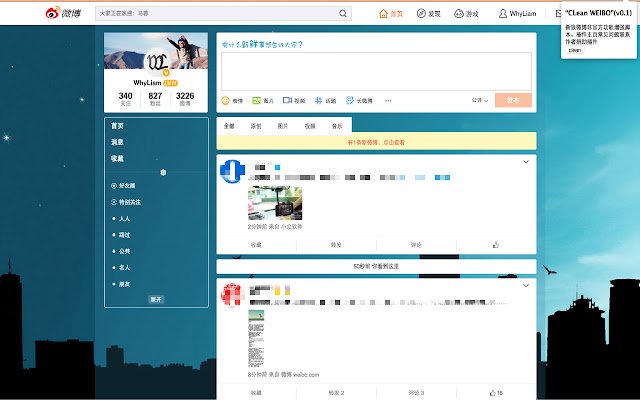Enlarge the second post's long image thumbnail
Screen dimensions: 640x400
coord(256,339)
